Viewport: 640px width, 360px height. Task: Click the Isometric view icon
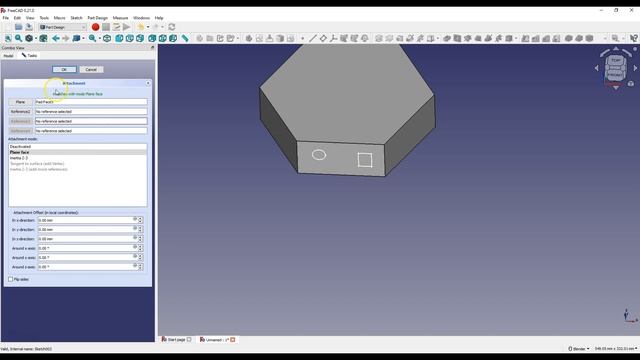point(107,38)
